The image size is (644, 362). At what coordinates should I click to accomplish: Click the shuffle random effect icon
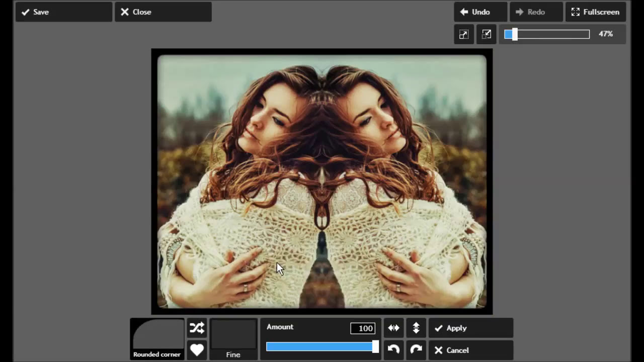[197, 328]
